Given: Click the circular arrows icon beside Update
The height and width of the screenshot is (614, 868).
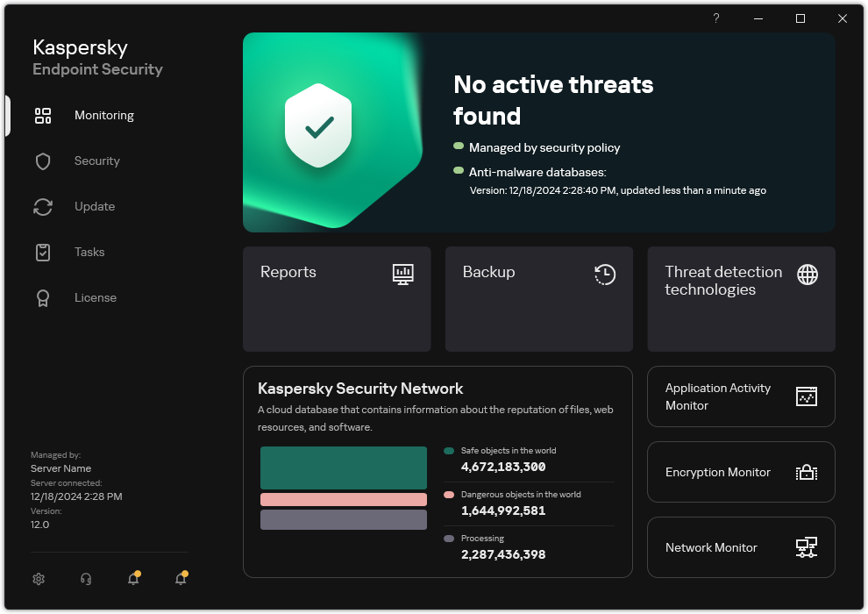Looking at the screenshot, I should [43, 206].
